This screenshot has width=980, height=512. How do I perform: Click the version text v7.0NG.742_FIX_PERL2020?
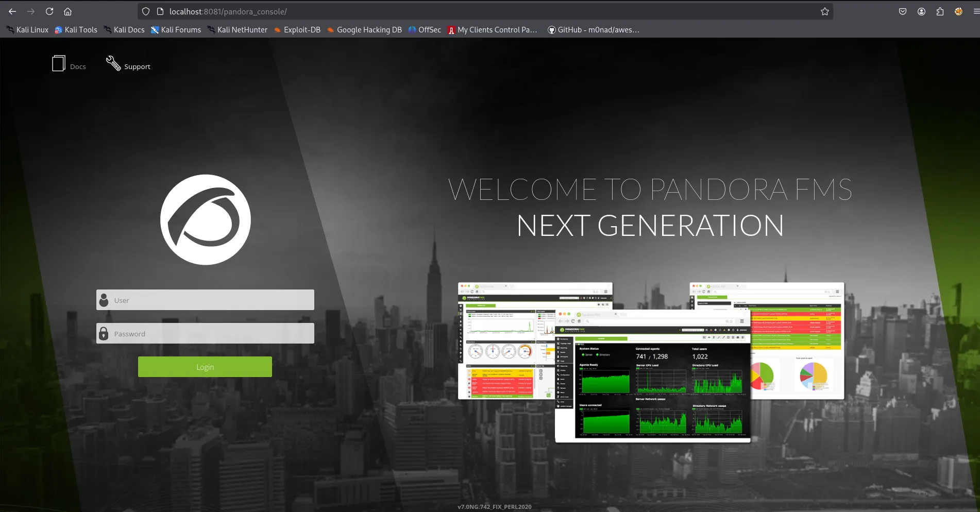pos(495,507)
